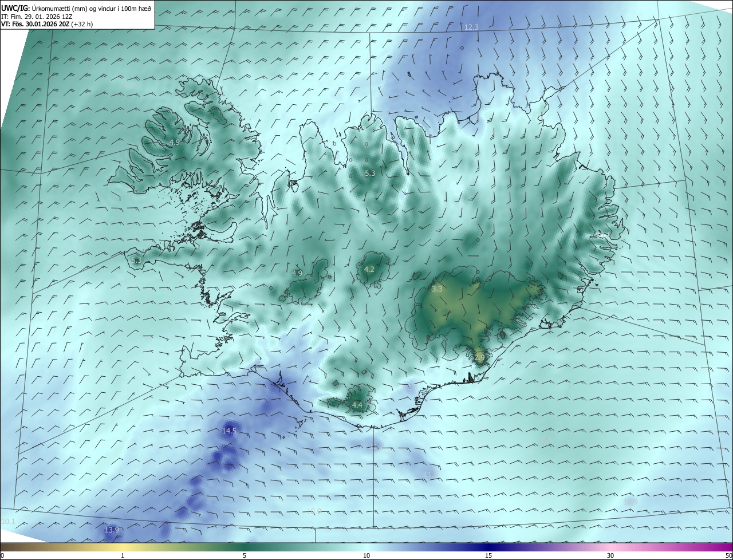This screenshot has height=560, width=733.
Task: Click the 15 label on the colour scale
Action: pyautogui.click(x=488, y=555)
